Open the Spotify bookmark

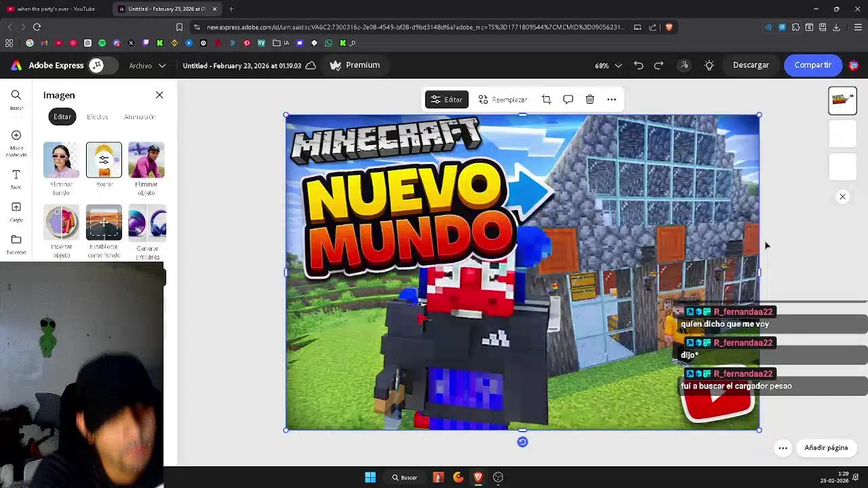click(102, 43)
